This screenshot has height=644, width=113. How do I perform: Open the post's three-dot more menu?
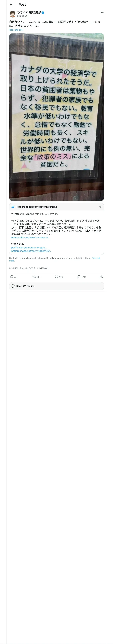pyautogui.click(x=102, y=13)
